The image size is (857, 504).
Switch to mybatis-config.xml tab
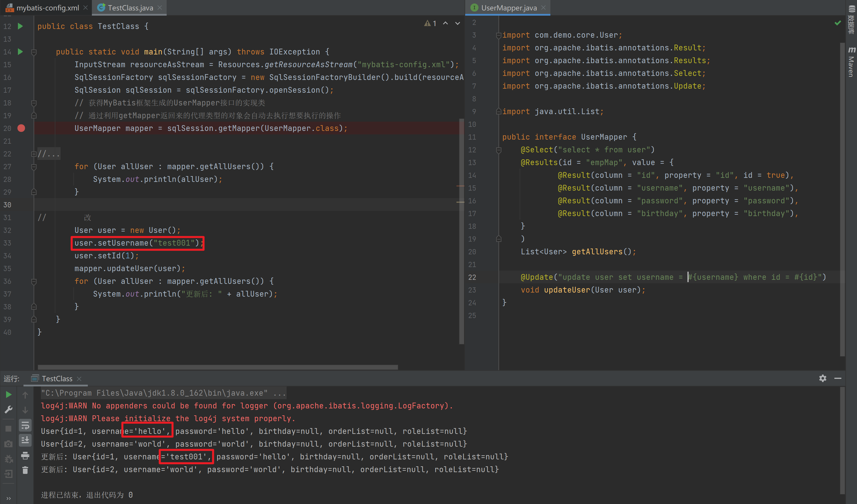(47, 8)
